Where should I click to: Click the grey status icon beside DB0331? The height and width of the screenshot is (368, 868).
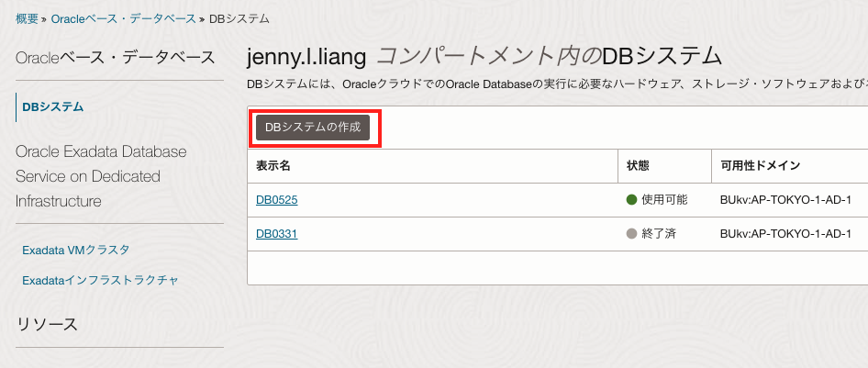pos(631,234)
